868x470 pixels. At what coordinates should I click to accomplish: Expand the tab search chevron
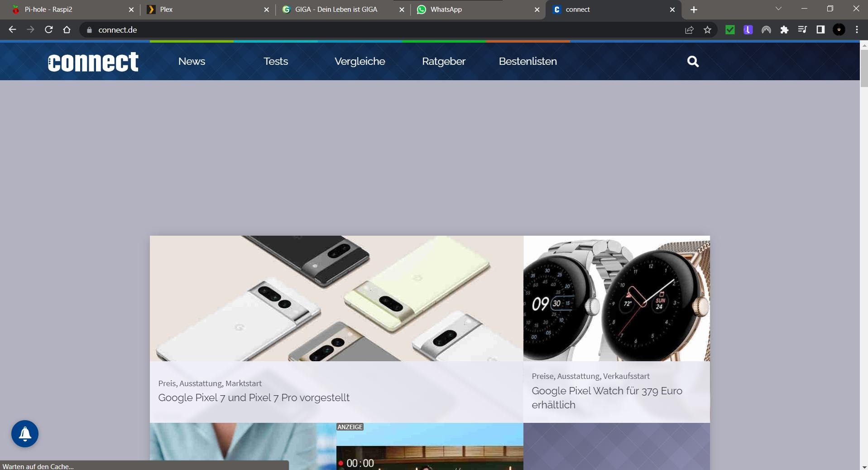pos(778,9)
